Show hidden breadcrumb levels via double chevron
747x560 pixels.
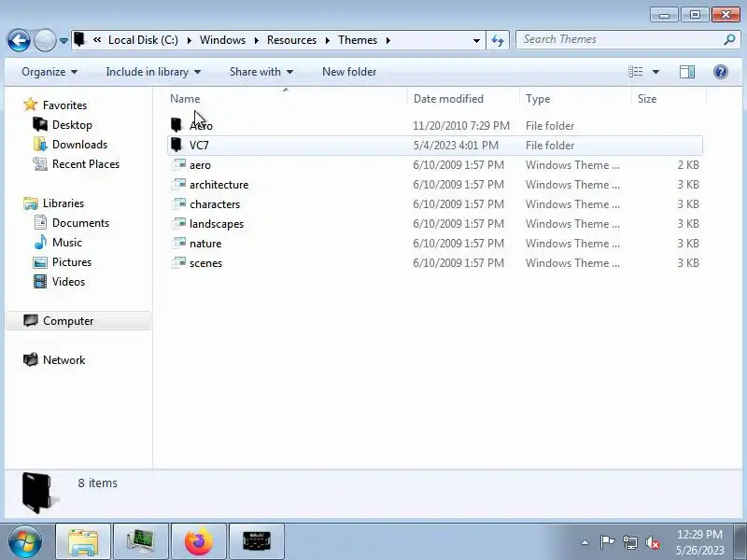tap(97, 40)
